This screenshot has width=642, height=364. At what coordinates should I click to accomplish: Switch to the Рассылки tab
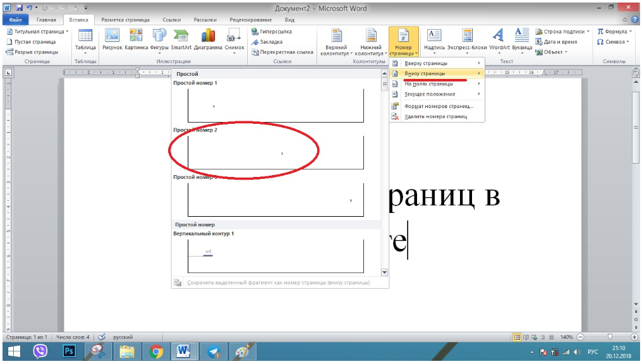[x=205, y=20]
